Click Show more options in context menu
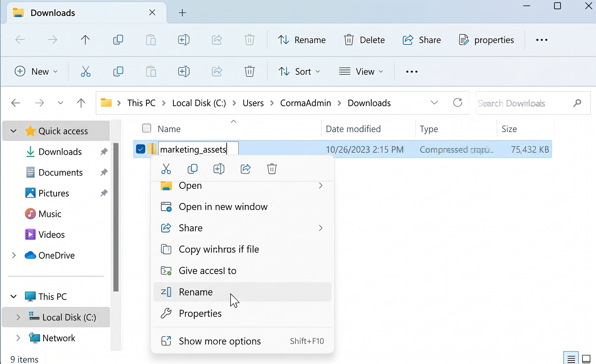The width and height of the screenshot is (596, 364). click(242, 341)
